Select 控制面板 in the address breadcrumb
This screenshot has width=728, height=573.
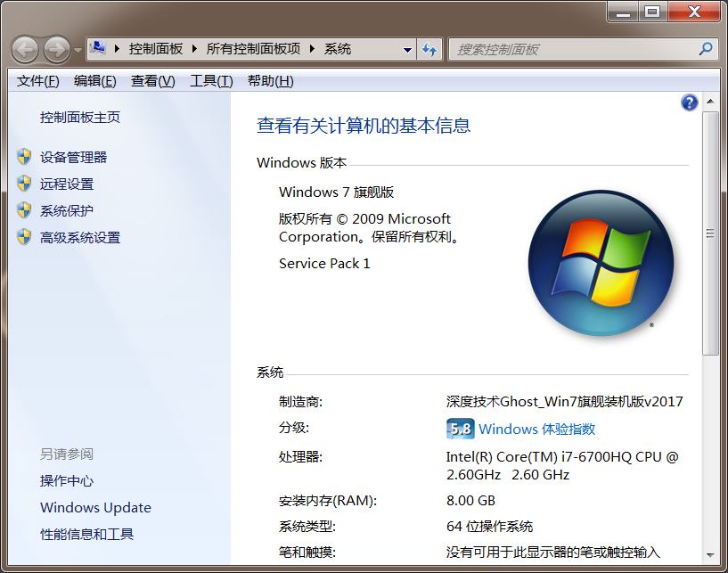(x=156, y=48)
